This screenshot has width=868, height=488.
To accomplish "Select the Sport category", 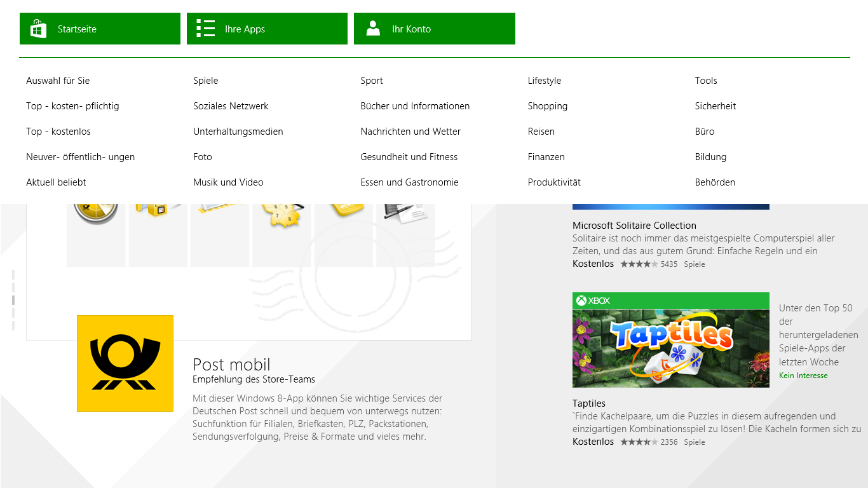I will (x=372, y=81).
